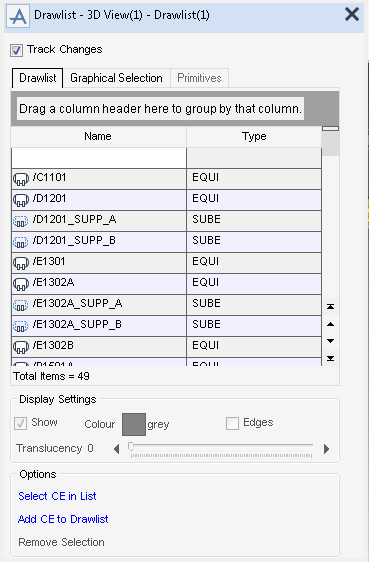Move down one row with down arrow

tap(331, 341)
